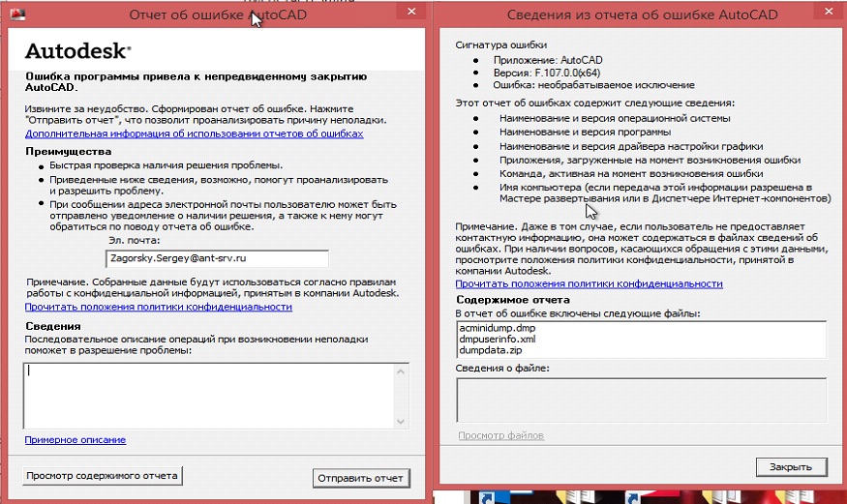Select file 'acminidump.dmp' in the list

point(497,328)
